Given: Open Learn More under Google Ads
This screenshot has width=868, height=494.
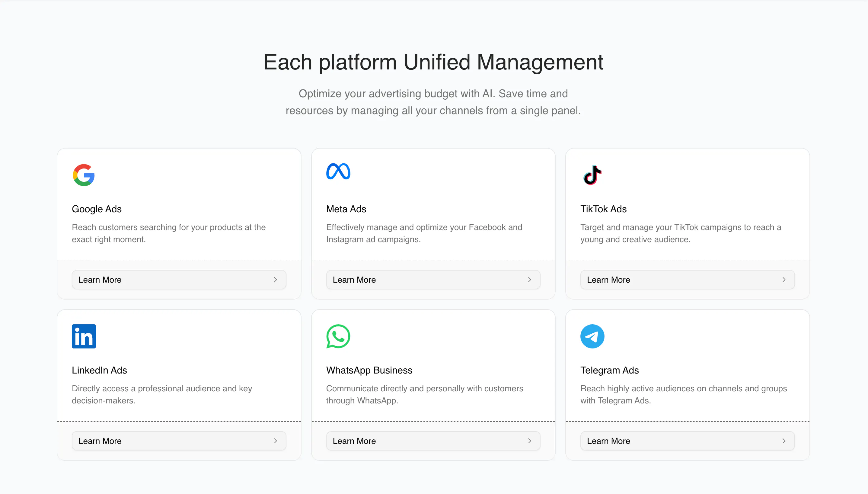Looking at the screenshot, I should point(179,280).
